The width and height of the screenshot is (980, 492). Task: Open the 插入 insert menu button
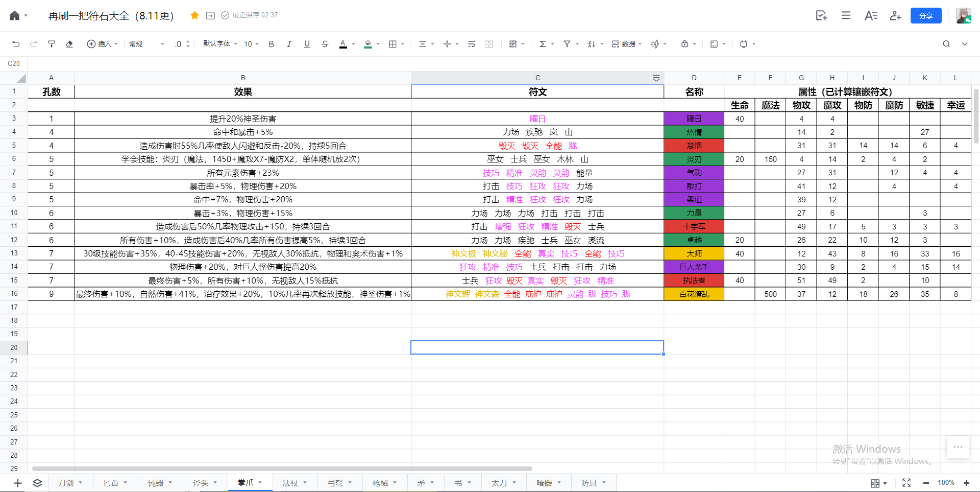pos(103,44)
